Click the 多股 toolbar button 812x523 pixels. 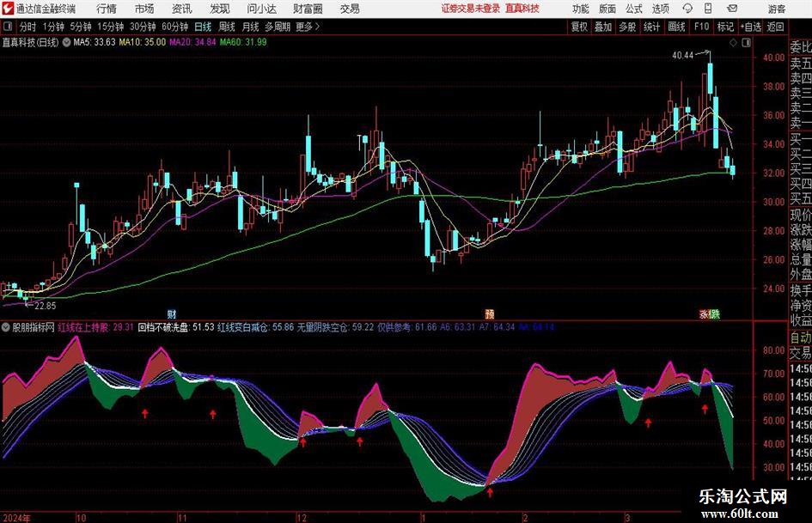pyautogui.click(x=627, y=27)
